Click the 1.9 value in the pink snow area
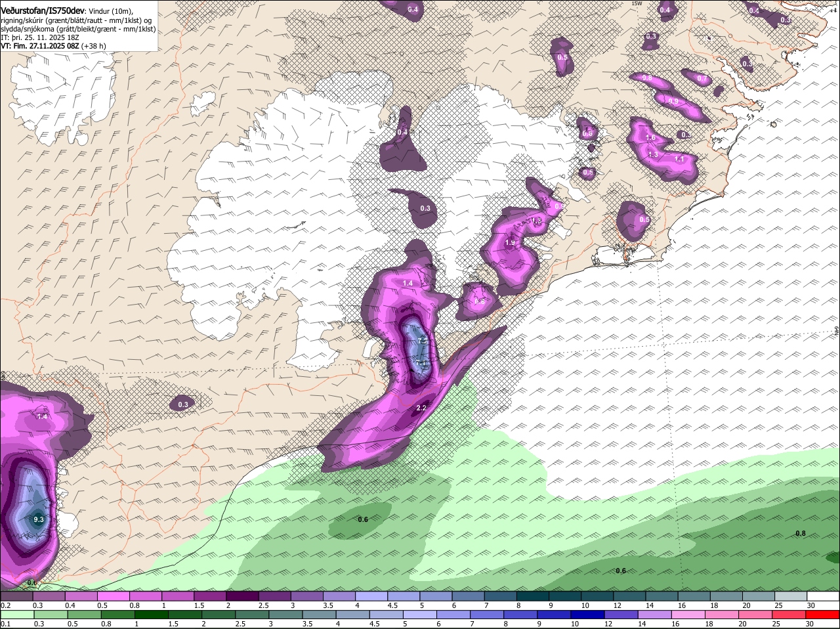This screenshot has height=629, width=840. point(510,243)
